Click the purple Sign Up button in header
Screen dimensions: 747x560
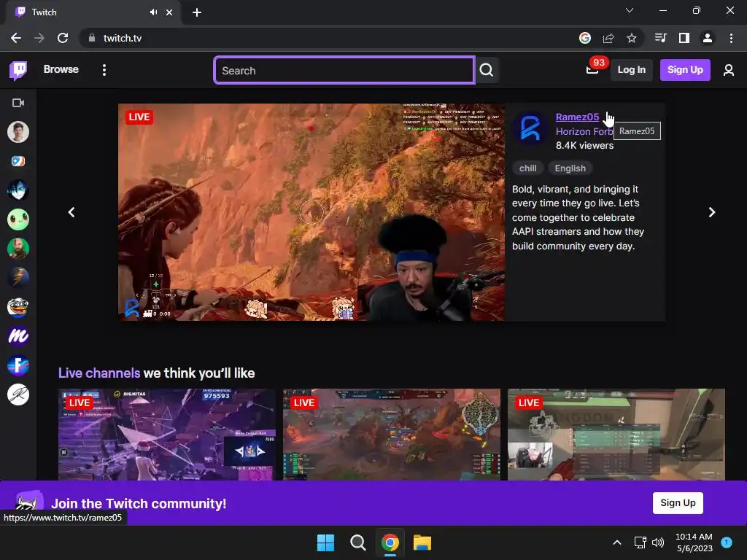684,70
